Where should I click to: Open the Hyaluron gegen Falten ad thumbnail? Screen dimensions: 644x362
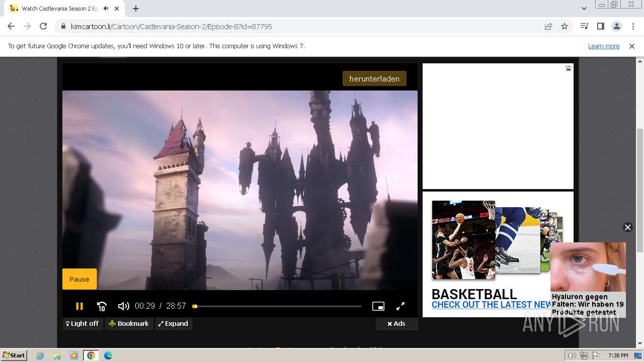pos(588,267)
